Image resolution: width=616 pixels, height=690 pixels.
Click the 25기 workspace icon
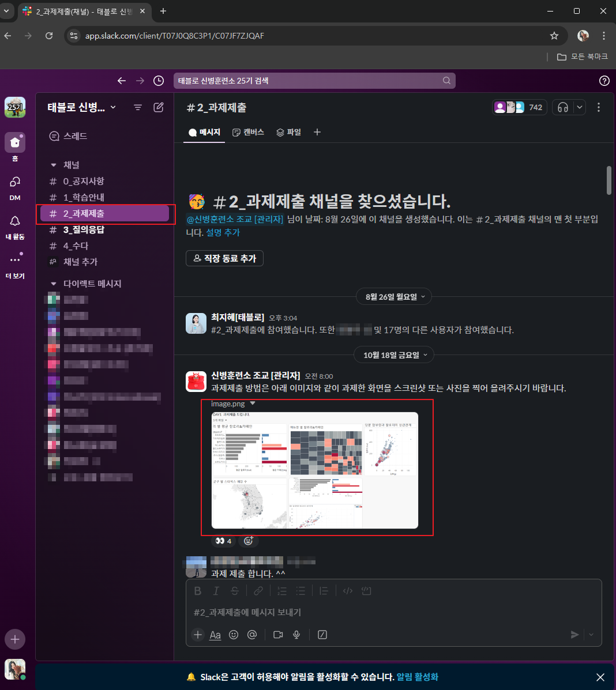(15, 107)
